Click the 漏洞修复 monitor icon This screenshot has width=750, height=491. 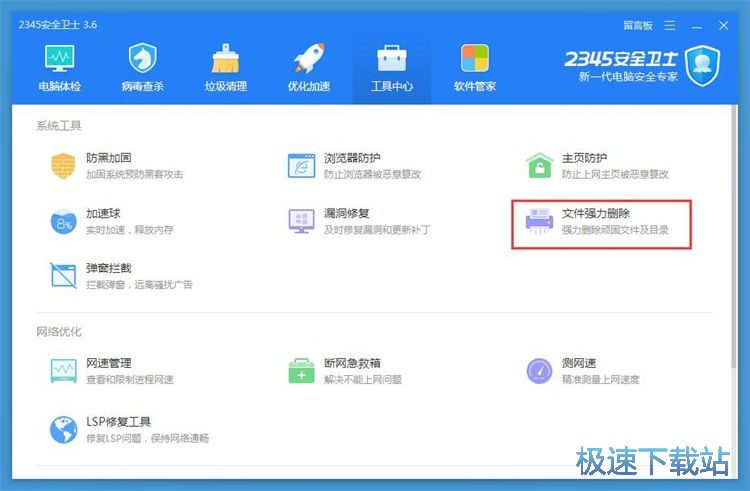pos(301,221)
